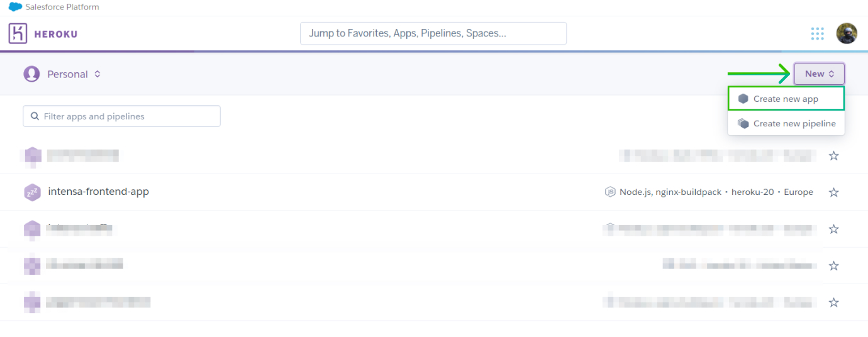
Task: Toggle the favorite star on the third app row
Action: pyautogui.click(x=833, y=229)
